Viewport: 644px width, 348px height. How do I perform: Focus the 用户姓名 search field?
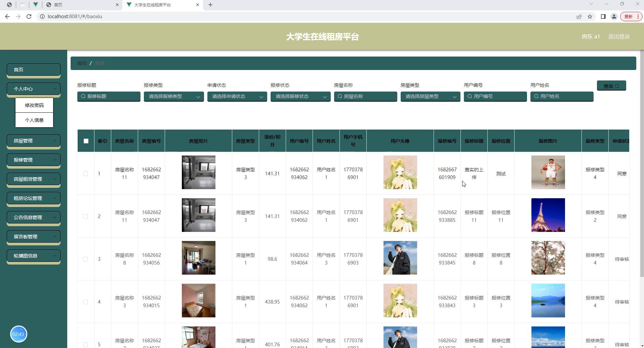(x=562, y=96)
